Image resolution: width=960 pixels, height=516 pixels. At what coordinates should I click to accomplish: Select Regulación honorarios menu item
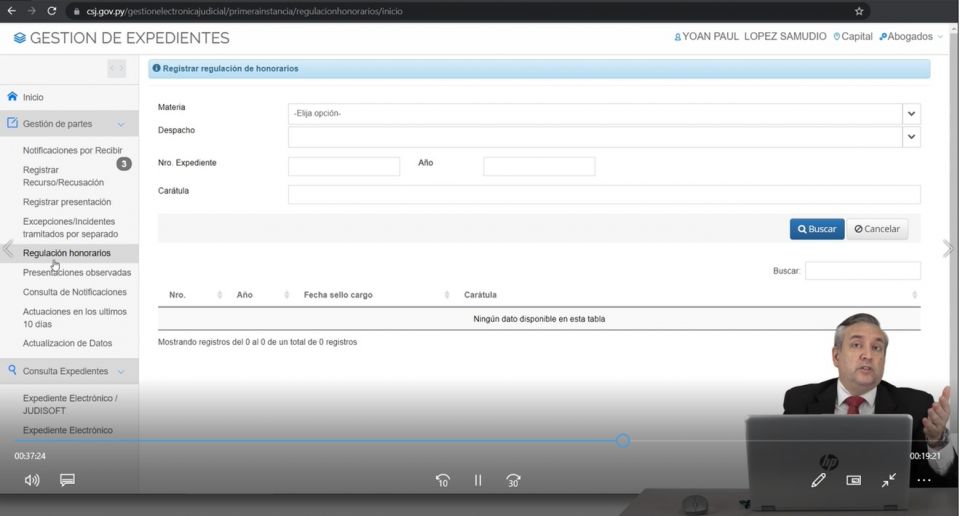[x=67, y=253]
